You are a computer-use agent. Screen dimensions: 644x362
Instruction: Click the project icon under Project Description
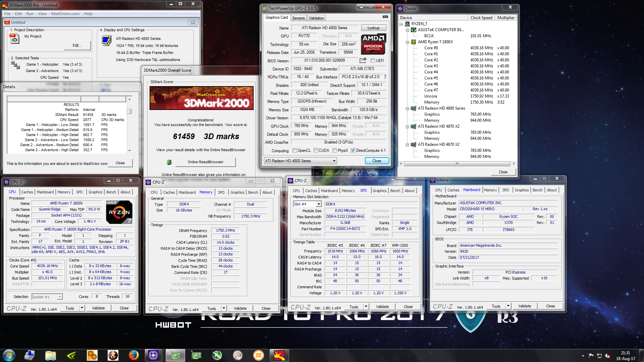click(14, 39)
